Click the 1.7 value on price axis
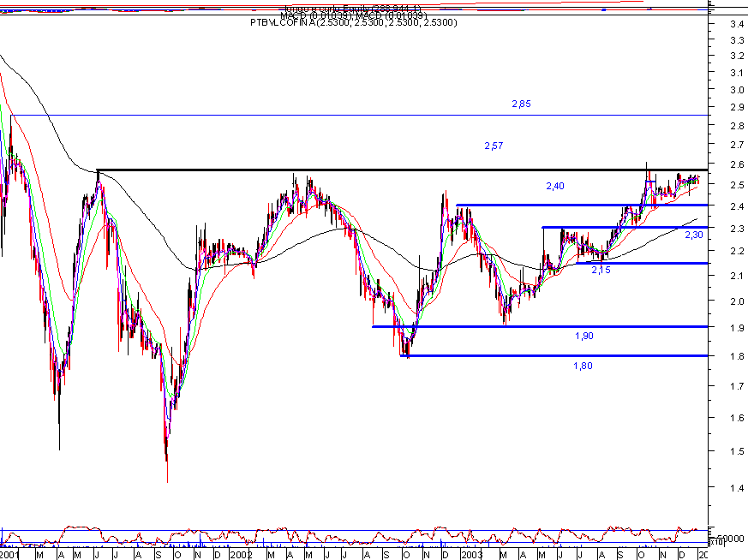Image resolution: width=748 pixels, height=560 pixels. click(737, 386)
